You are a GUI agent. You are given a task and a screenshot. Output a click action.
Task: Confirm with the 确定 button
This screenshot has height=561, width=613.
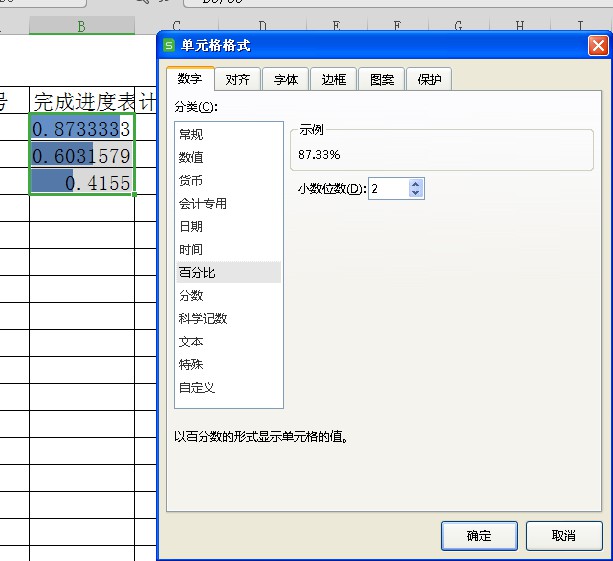coord(479,536)
